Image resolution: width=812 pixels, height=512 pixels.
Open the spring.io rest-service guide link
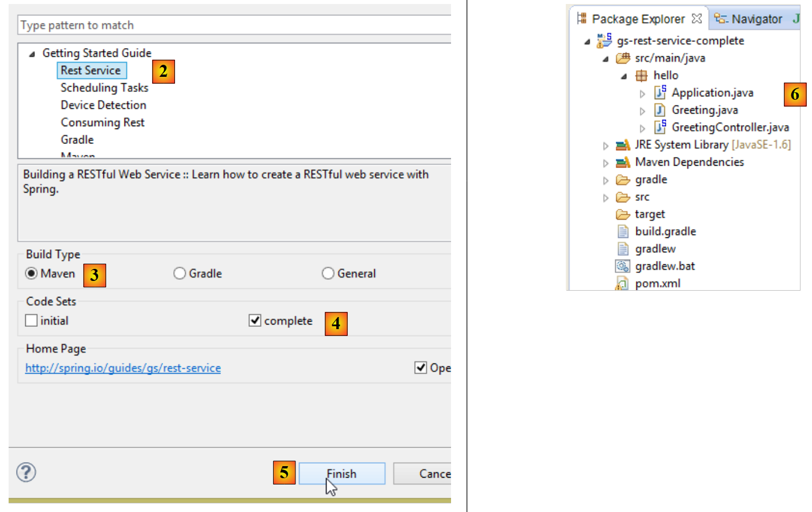point(123,368)
